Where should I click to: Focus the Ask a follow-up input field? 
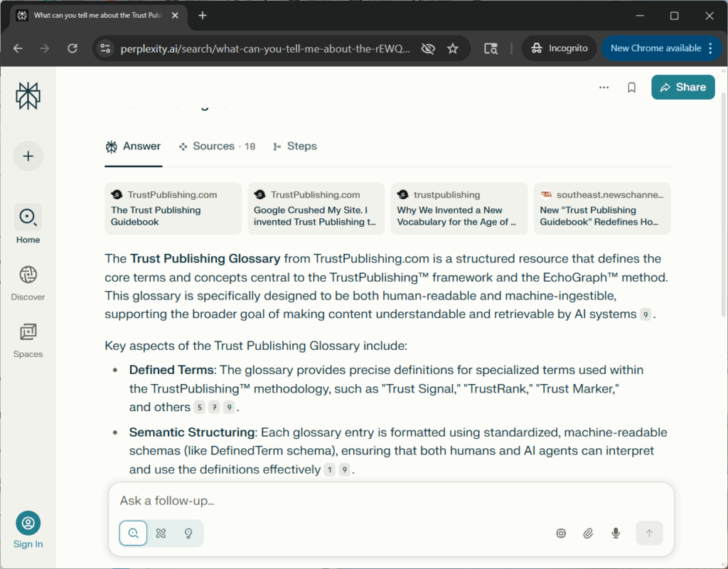tap(391, 501)
